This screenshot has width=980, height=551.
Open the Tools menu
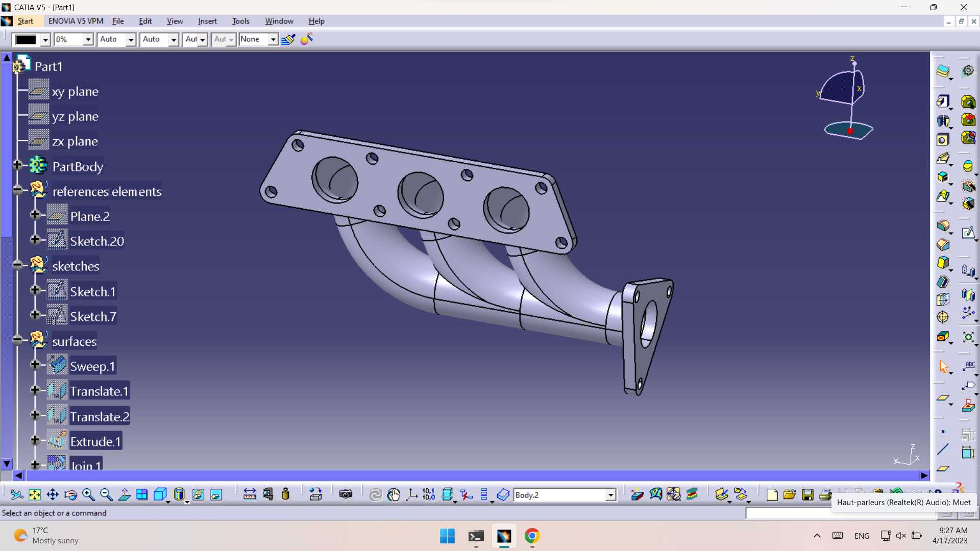[240, 21]
